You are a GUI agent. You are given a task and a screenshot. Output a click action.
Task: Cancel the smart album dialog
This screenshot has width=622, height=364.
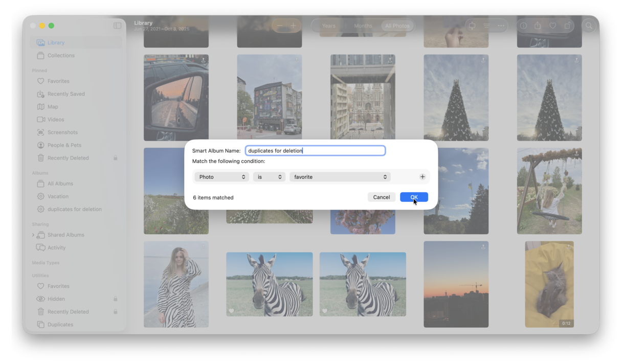click(382, 197)
